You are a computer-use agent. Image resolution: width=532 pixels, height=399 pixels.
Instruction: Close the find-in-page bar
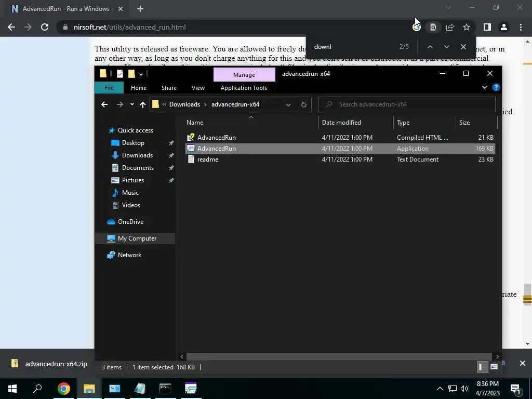pyautogui.click(x=463, y=47)
